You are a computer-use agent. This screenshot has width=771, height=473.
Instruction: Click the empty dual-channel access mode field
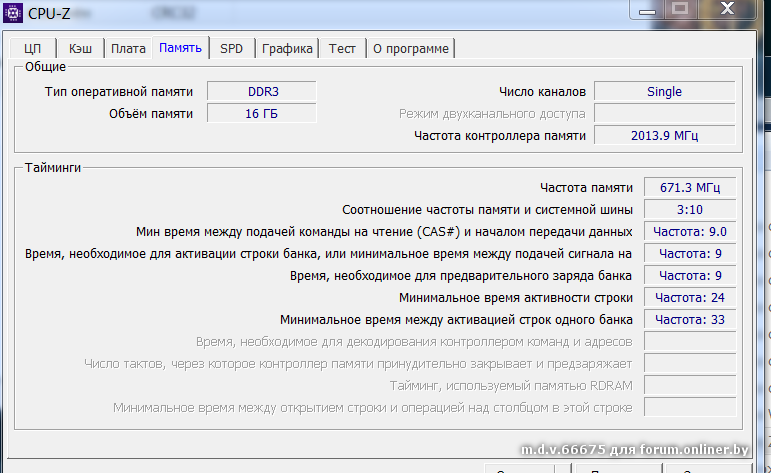(664, 113)
